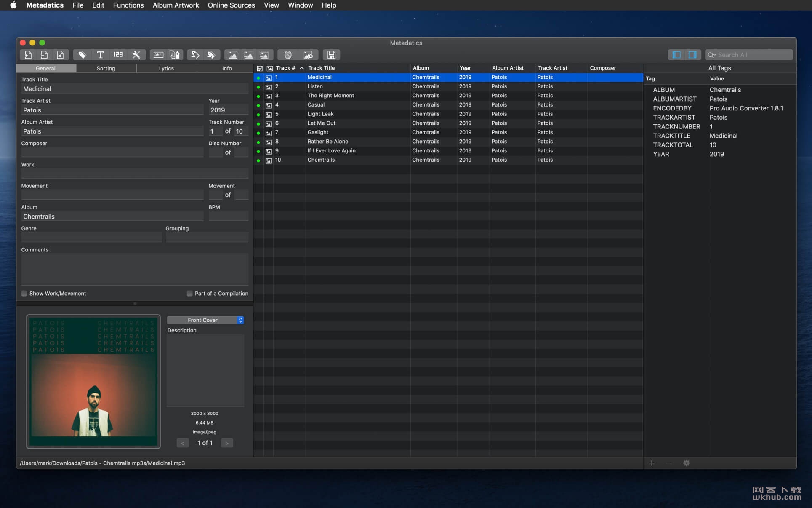
Task: Click the 123 track numbering icon
Action: point(118,55)
